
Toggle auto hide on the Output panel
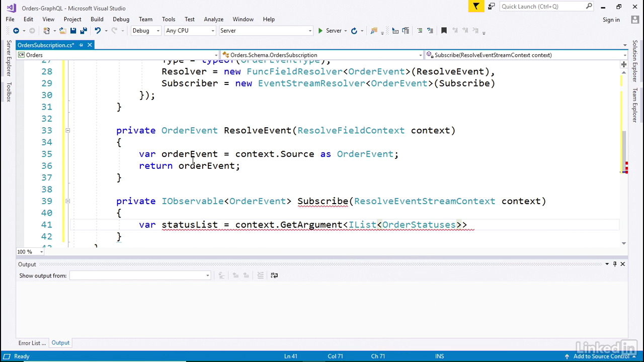[x=615, y=264]
